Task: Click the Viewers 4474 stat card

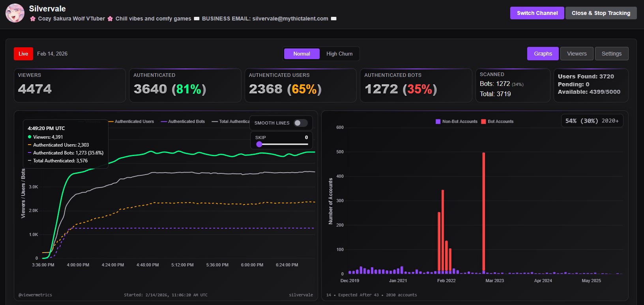Action: click(70, 85)
